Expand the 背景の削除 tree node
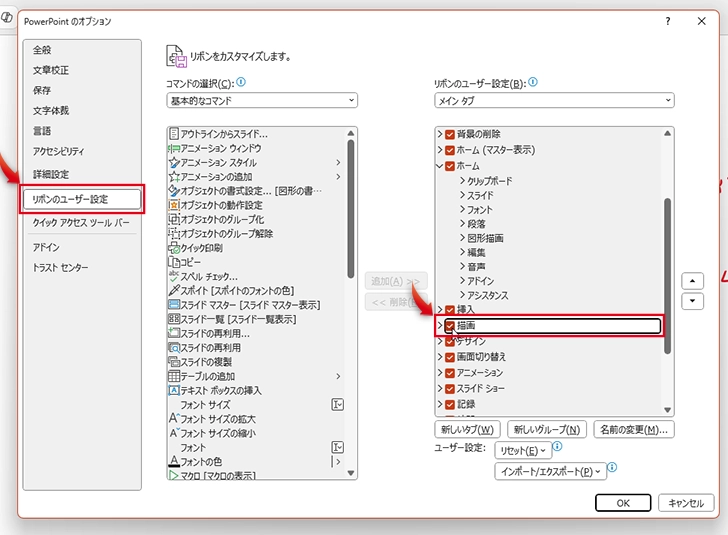This screenshot has height=535, width=728. (440, 135)
